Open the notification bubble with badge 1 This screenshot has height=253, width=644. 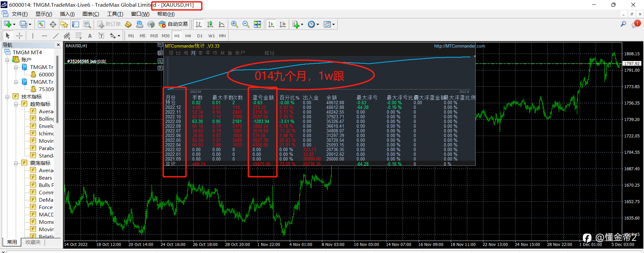(x=636, y=24)
